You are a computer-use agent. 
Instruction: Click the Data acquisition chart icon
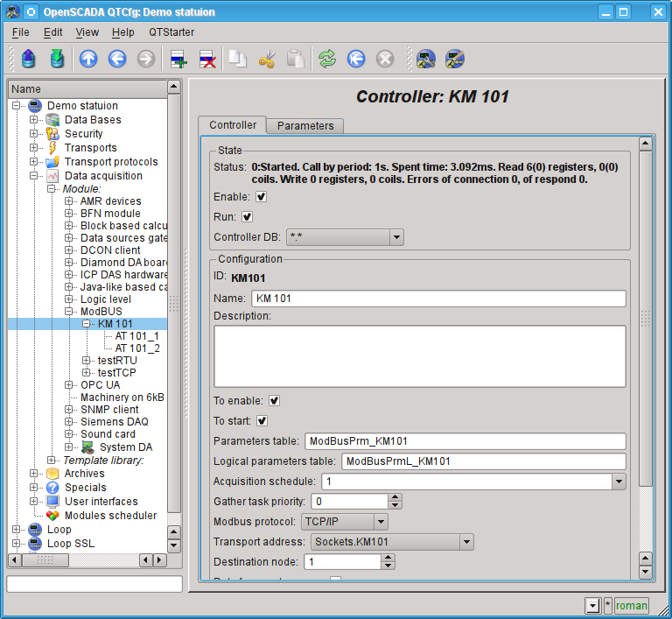(x=52, y=176)
